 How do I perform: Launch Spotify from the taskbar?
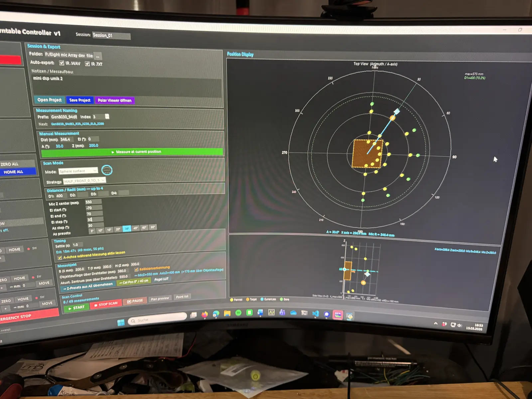coord(238,313)
